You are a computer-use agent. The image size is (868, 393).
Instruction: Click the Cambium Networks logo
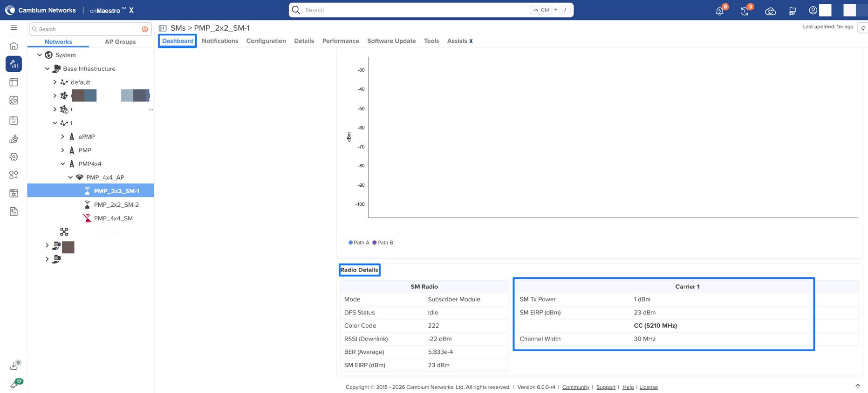coord(41,10)
